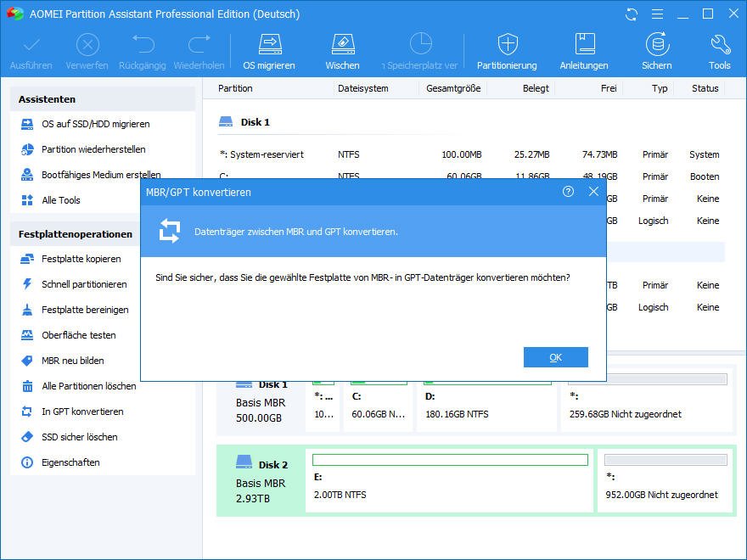Click the Festplattenoperationen section header

[75, 234]
